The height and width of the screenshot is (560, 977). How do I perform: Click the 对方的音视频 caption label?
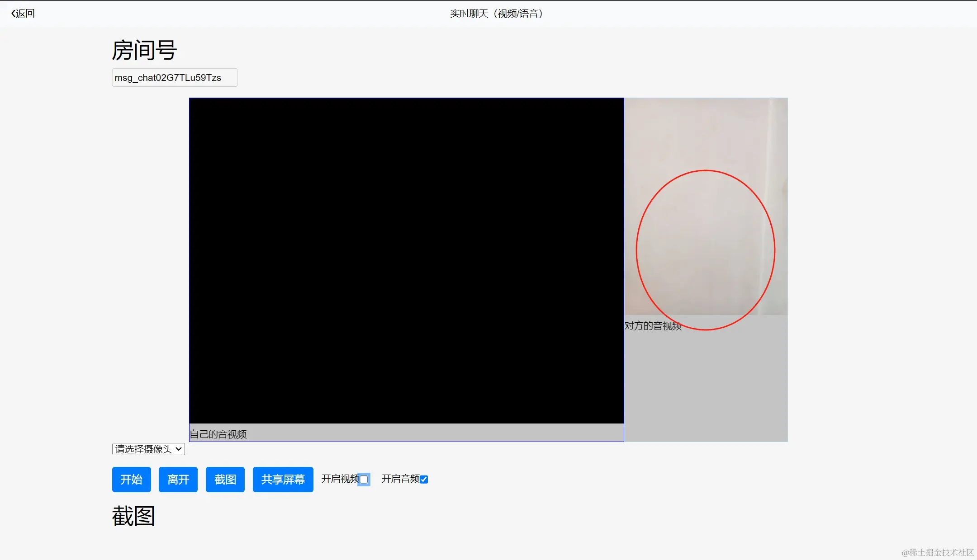[653, 326]
